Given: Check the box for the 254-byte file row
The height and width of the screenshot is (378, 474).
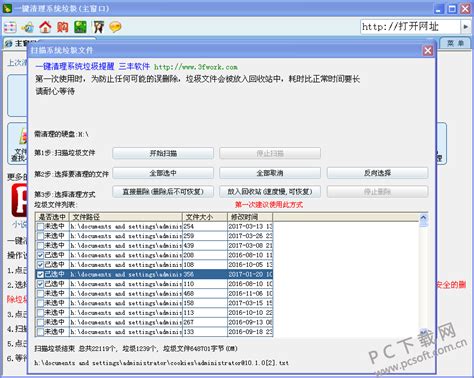Looking at the screenshot, I should coord(40,227).
